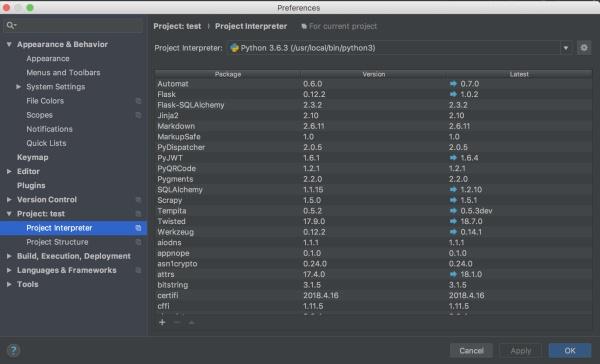Screen dimensions: 600x364
Task: Expand the System Settings node
Action: coord(18,87)
